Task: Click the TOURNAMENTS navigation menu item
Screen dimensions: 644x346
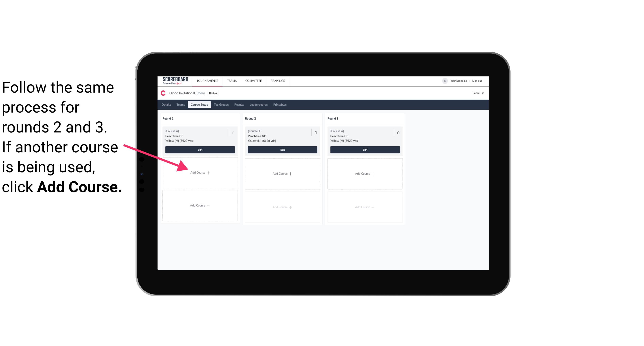Action: [x=208, y=80]
